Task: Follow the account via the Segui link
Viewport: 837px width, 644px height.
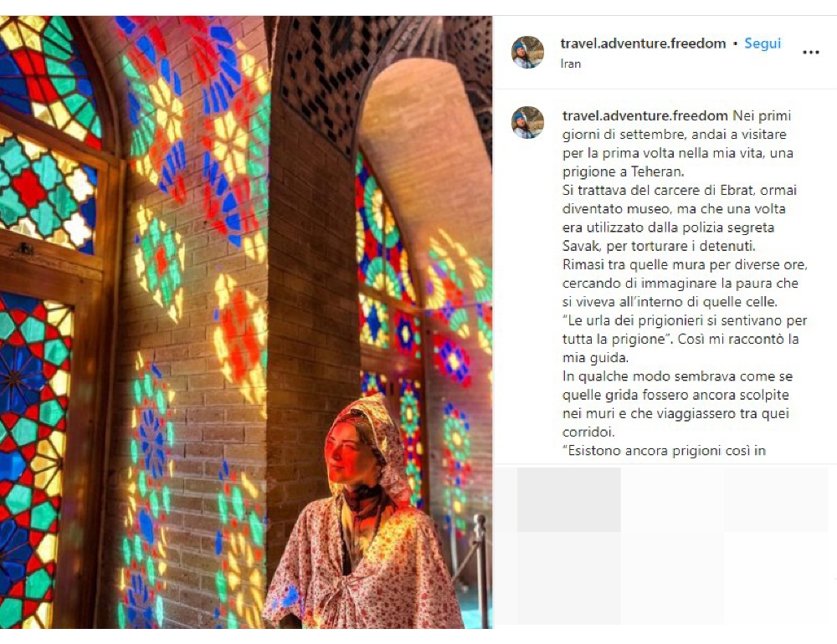Action: point(763,43)
